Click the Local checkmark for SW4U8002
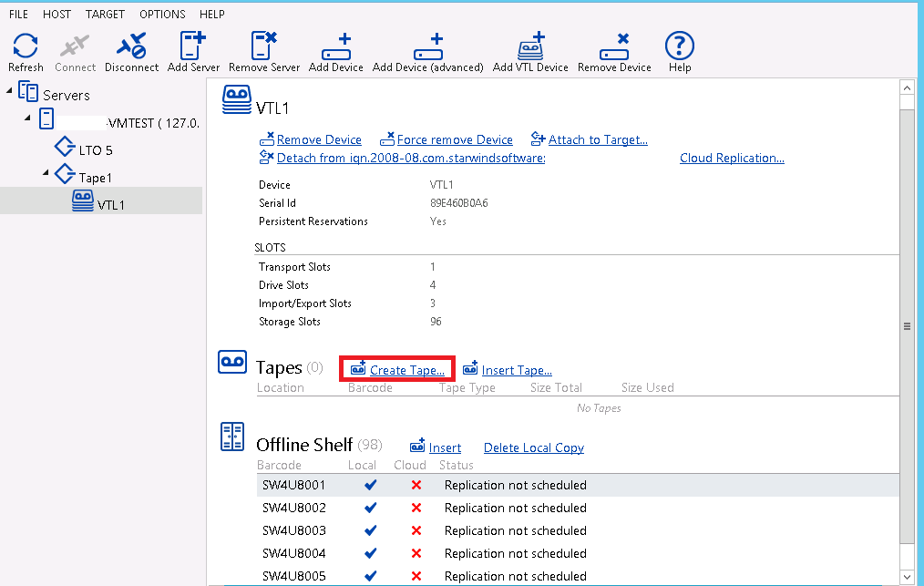Image resolution: width=924 pixels, height=586 pixels. [370, 508]
